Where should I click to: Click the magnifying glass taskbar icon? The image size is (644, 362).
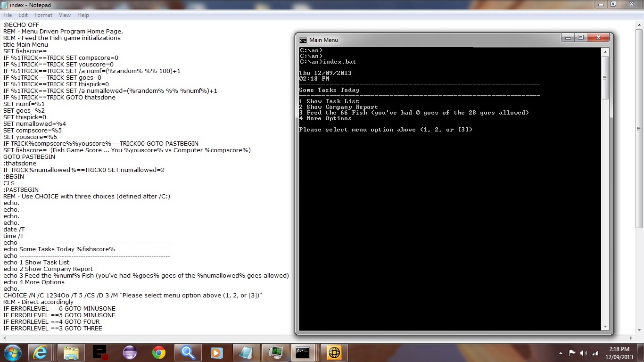click(188, 353)
